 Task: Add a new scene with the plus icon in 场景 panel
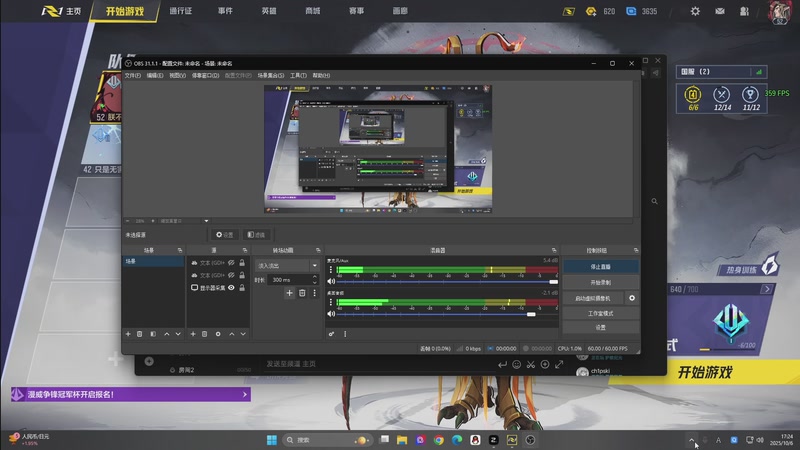click(128, 334)
